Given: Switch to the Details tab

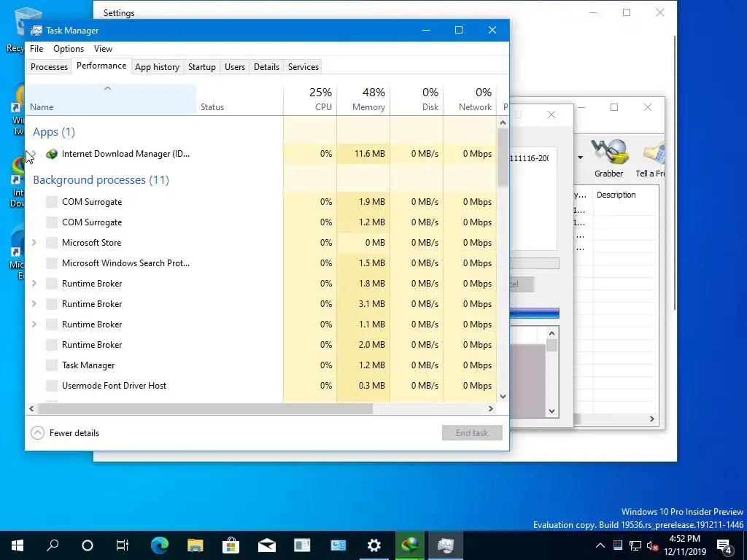Looking at the screenshot, I should (x=266, y=67).
